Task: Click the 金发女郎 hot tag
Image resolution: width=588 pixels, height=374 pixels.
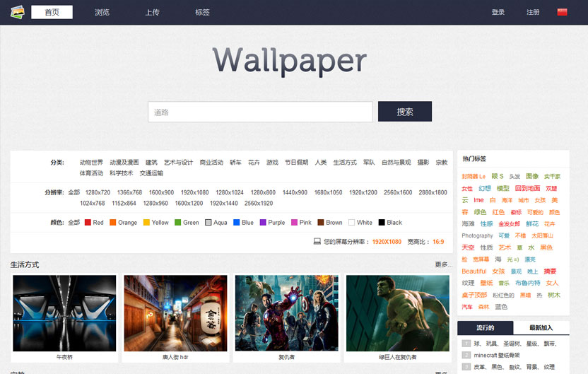Action: (509, 224)
